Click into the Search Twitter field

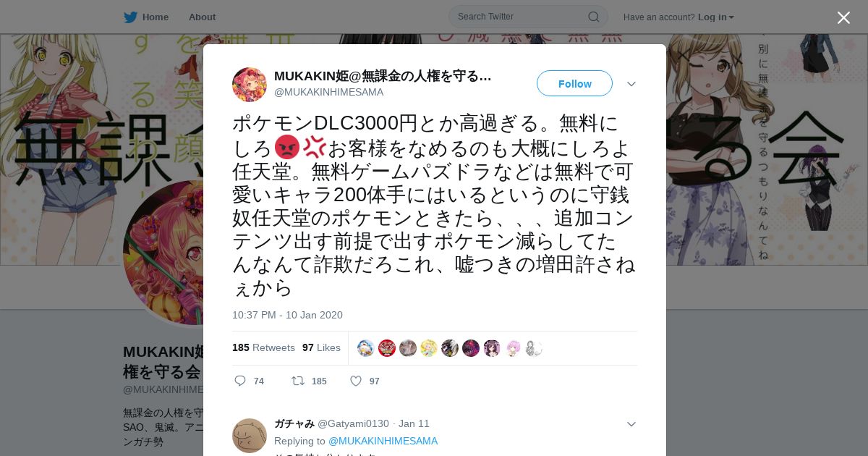(x=521, y=17)
